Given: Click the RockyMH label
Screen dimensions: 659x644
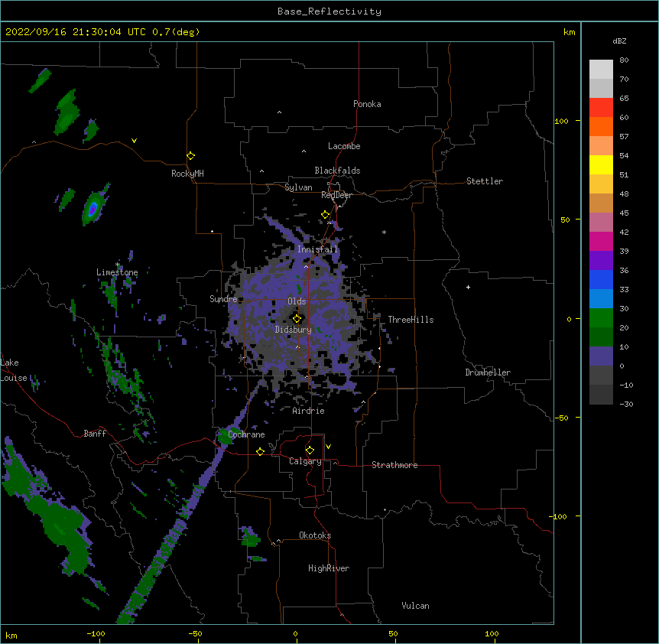Looking at the screenshot, I should pyautogui.click(x=187, y=174).
